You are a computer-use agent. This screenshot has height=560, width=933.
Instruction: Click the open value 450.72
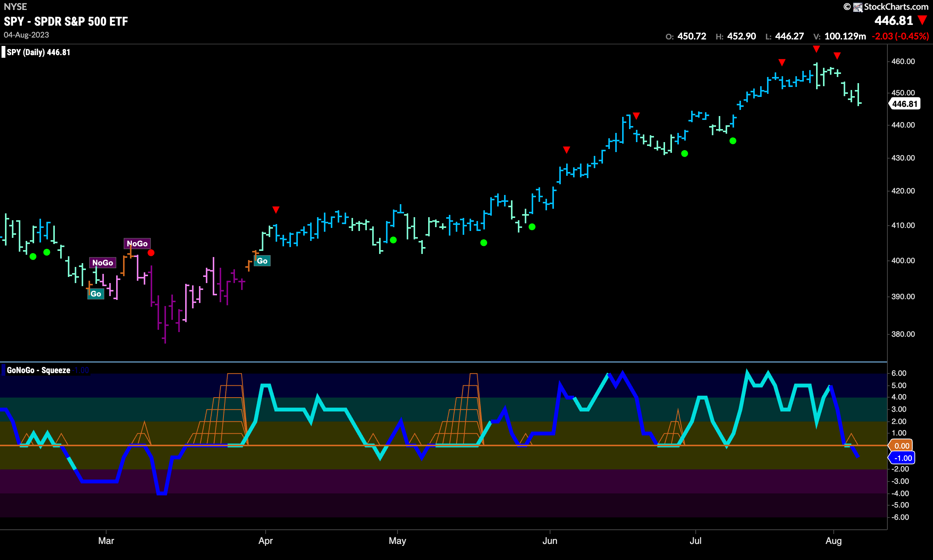[692, 36]
